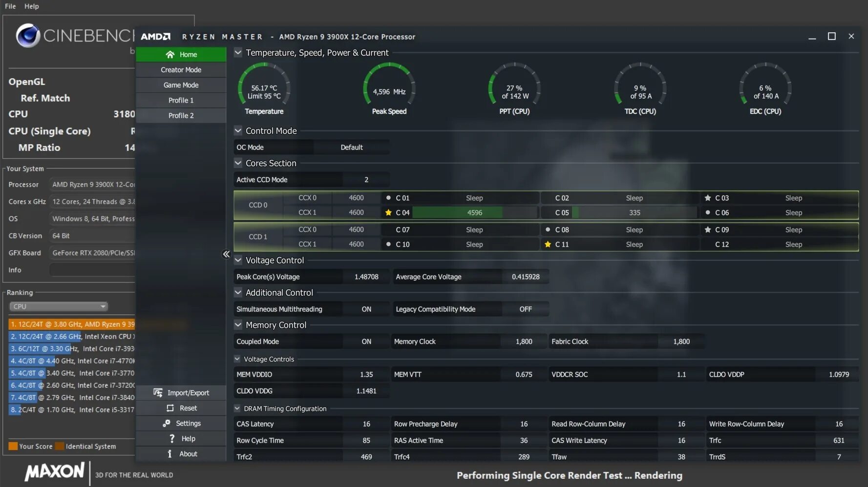868x487 pixels.
Task: Click the Reset button label
Action: point(188,408)
